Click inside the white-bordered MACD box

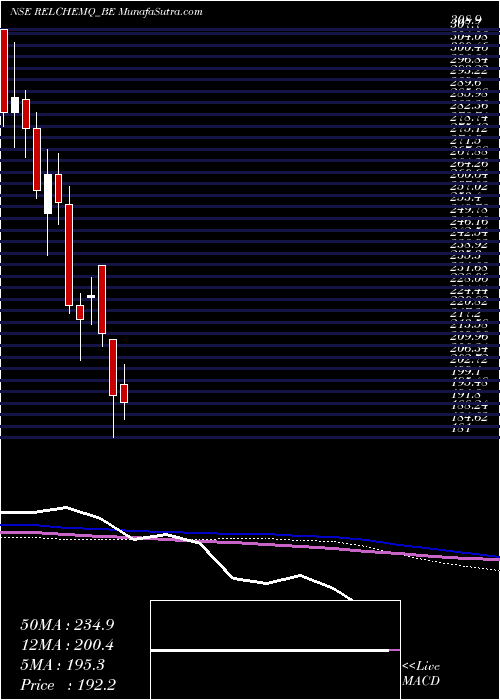click(x=275, y=650)
